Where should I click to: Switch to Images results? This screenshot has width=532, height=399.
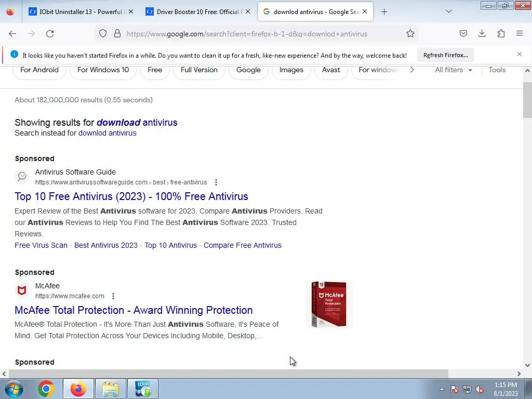point(291,70)
